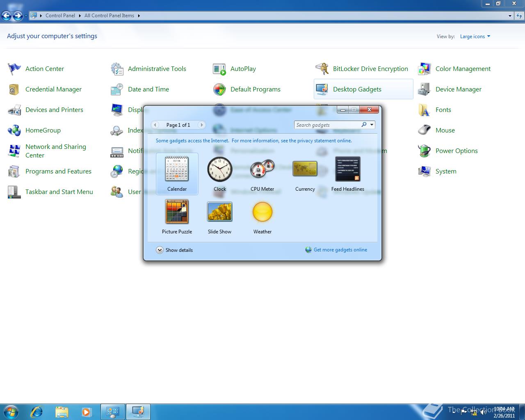
Task: Pick the Weather gadget sun icon
Action: [262, 212]
